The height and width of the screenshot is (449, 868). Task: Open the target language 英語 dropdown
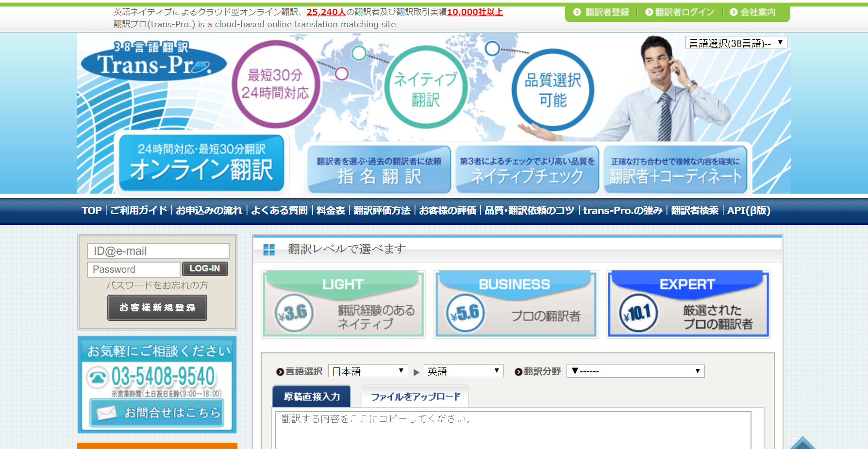coord(464,371)
